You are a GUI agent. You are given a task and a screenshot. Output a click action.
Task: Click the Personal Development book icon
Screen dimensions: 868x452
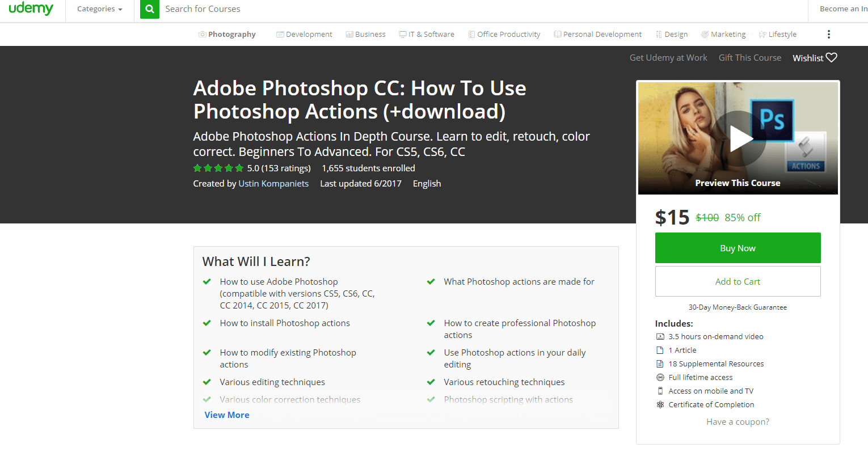558,35
